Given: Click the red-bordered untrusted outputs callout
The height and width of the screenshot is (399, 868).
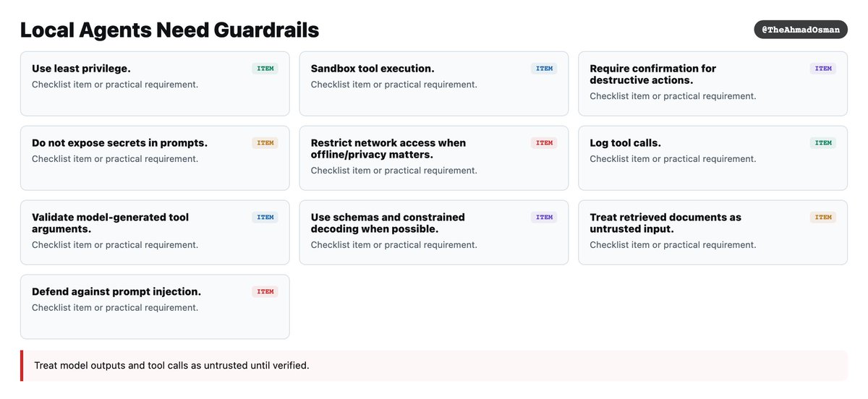Looking at the screenshot, I should point(434,366).
